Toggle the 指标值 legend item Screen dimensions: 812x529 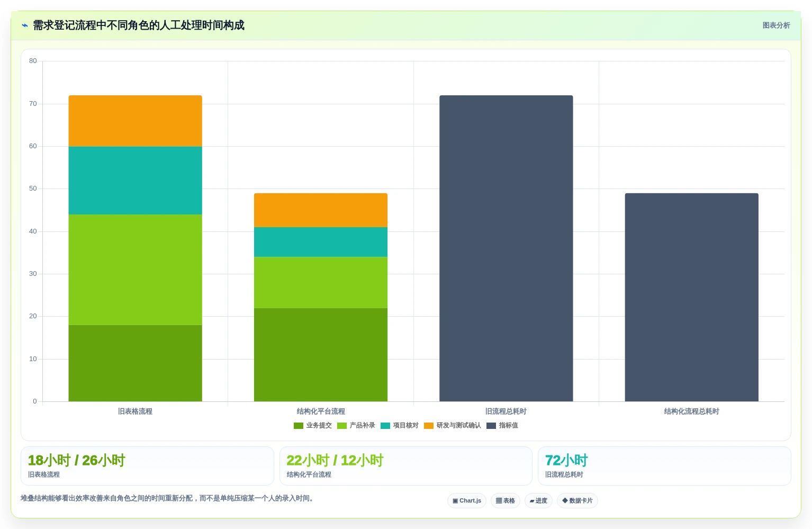[x=502, y=426]
